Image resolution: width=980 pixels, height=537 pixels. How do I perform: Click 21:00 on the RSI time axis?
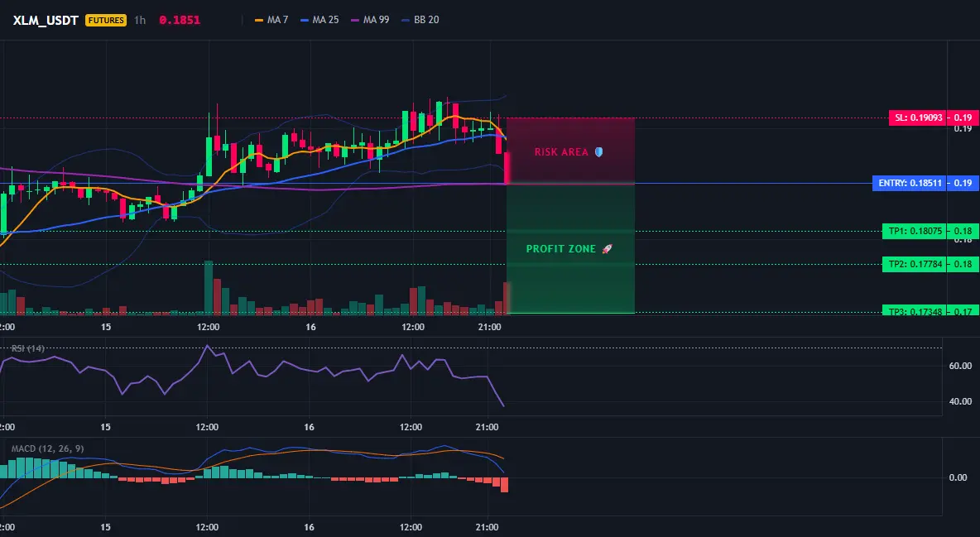point(487,427)
